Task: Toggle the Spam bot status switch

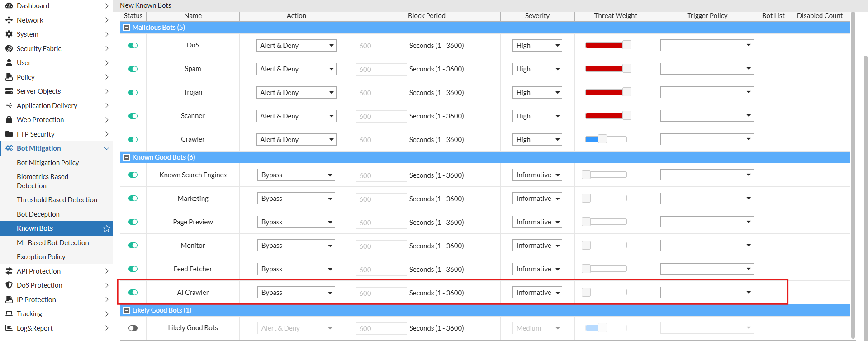Action: [133, 69]
